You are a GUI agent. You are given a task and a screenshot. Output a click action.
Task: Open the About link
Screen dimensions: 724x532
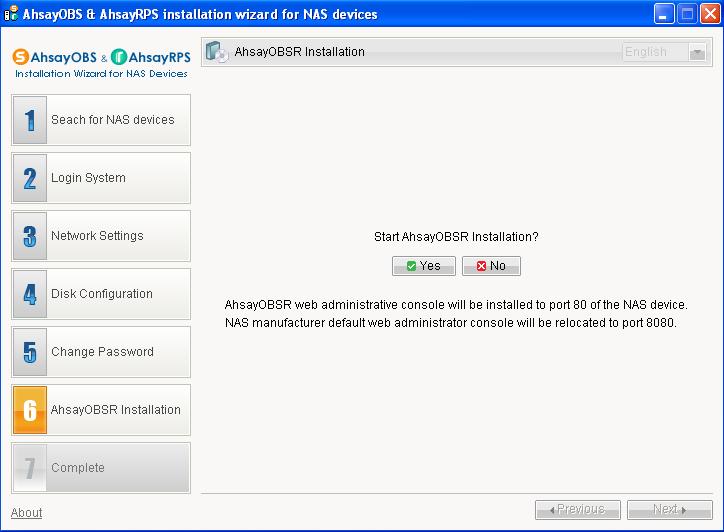coord(26,513)
